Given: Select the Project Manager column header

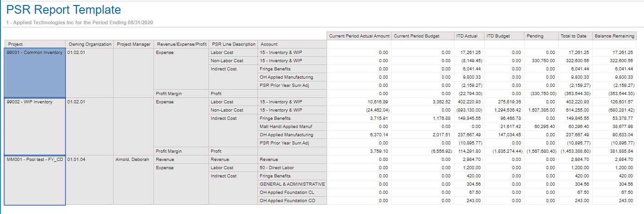Looking at the screenshot, I should coord(133,44).
